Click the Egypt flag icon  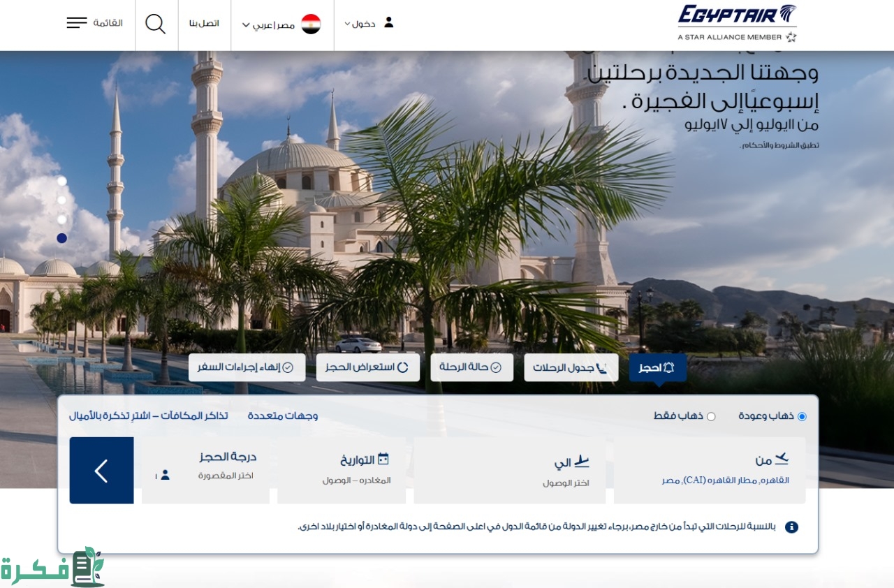pos(311,24)
